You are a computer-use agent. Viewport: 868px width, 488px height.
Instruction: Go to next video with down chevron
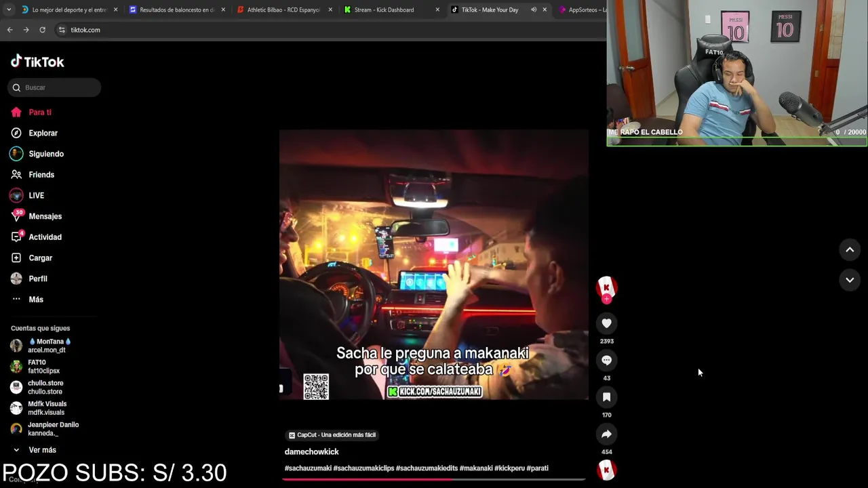click(x=850, y=280)
